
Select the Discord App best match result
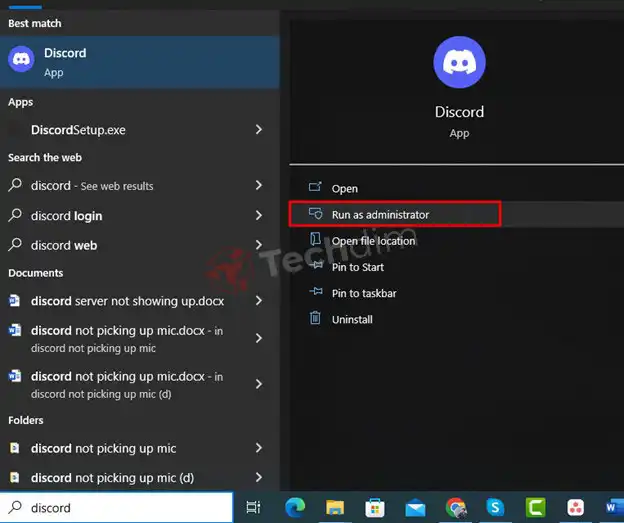139,61
